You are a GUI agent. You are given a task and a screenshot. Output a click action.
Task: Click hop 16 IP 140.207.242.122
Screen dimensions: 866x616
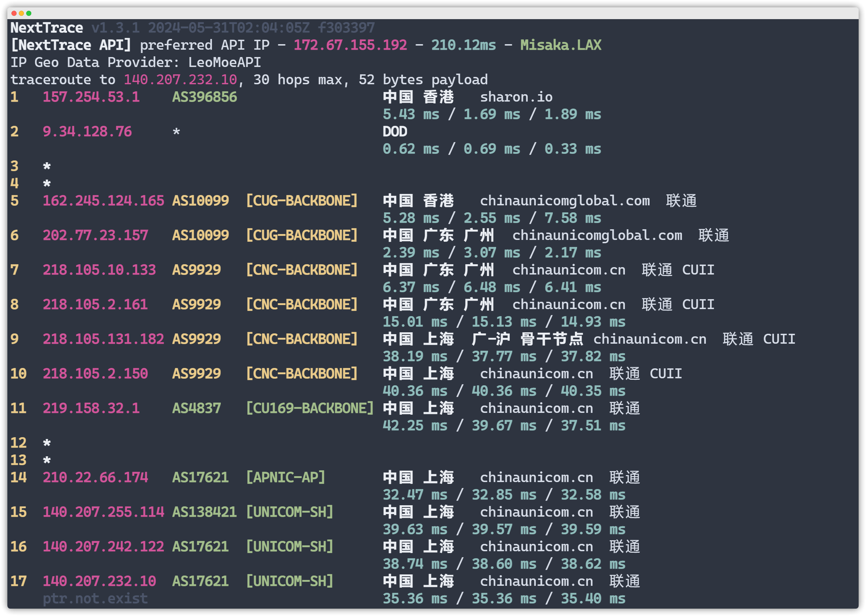point(103,546)
